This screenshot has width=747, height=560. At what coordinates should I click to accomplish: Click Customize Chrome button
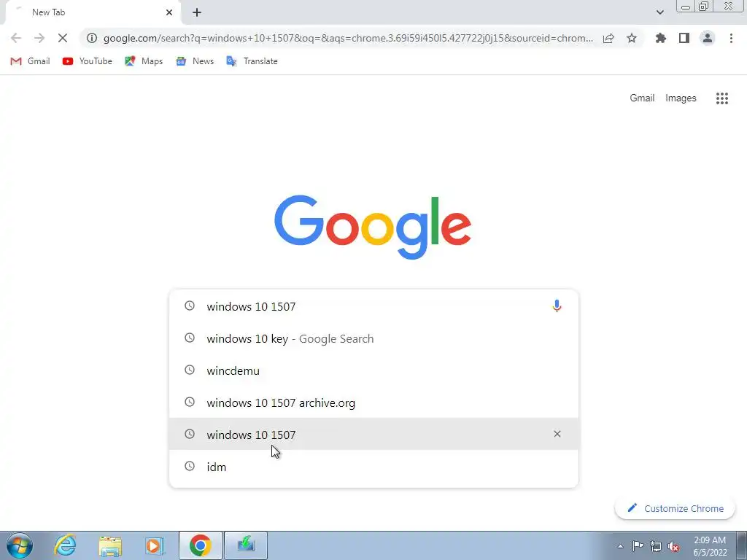click(x=675, y=508)
